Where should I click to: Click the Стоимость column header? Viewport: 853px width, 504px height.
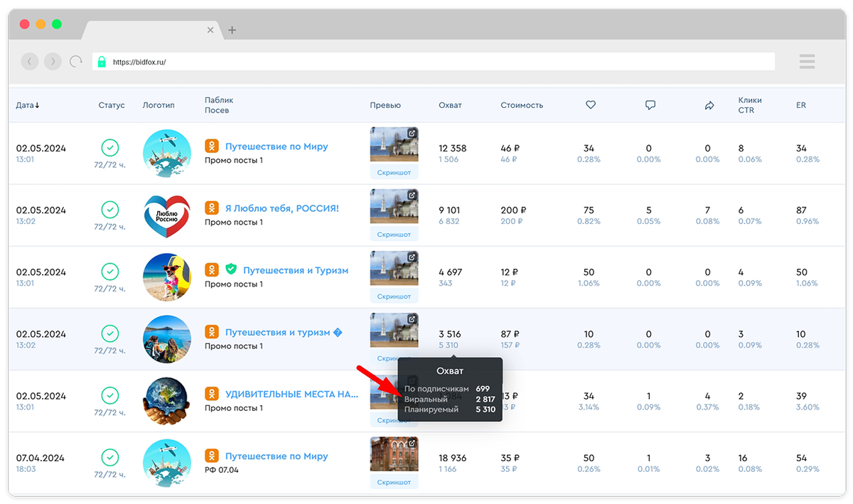(x=522, y=105)
